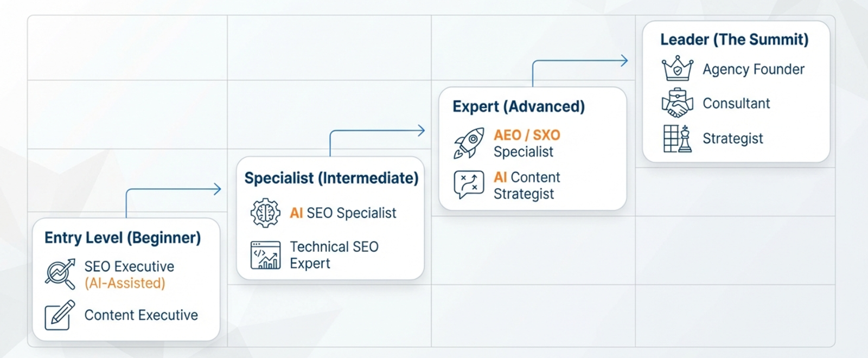868x358 pixels.
Task: Click the arrowhead pointing to the Specialist card
Action: [218, 189]
